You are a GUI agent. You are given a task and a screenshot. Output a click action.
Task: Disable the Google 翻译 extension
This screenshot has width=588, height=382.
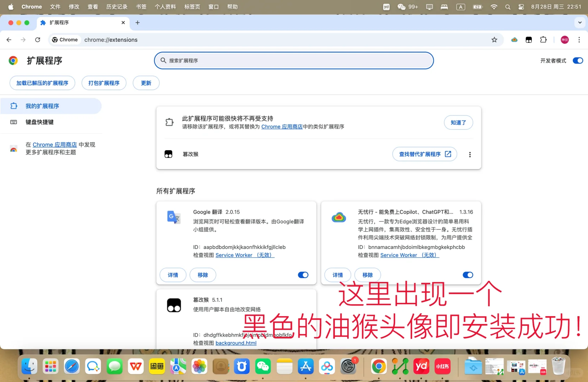click(x=303, y=275)
